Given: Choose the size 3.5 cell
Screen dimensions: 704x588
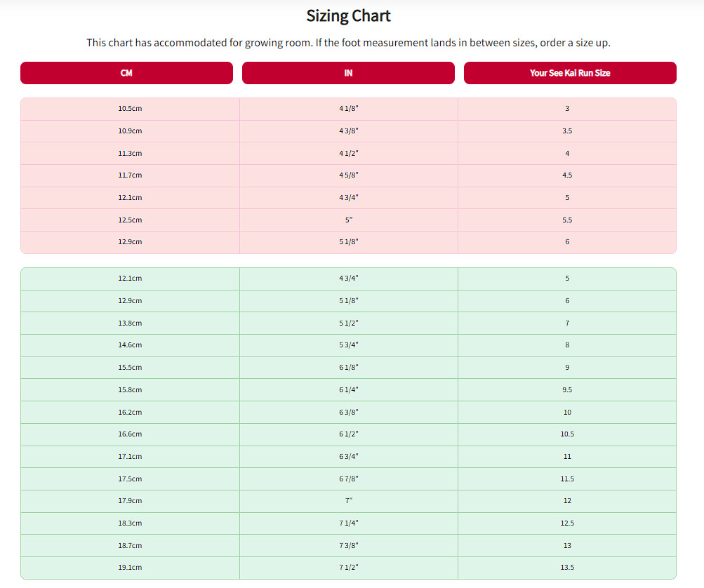Looking at the screenshot, I should (x=567, y=131).
